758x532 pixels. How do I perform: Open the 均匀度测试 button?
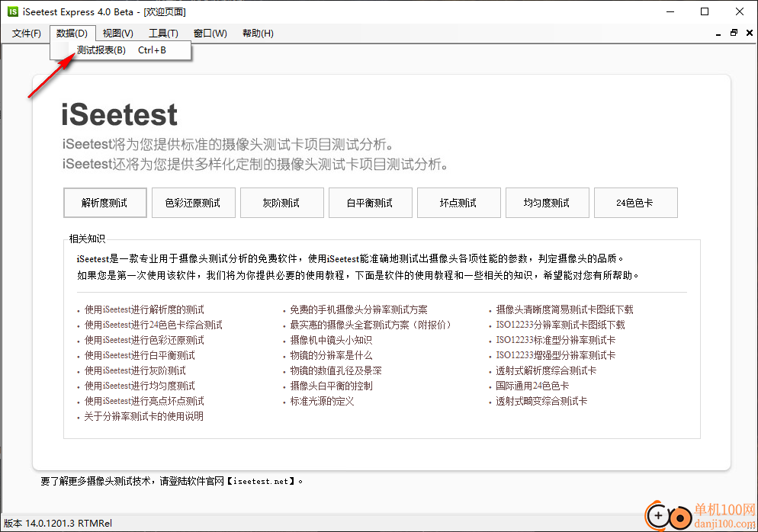(x=548, y=203)
